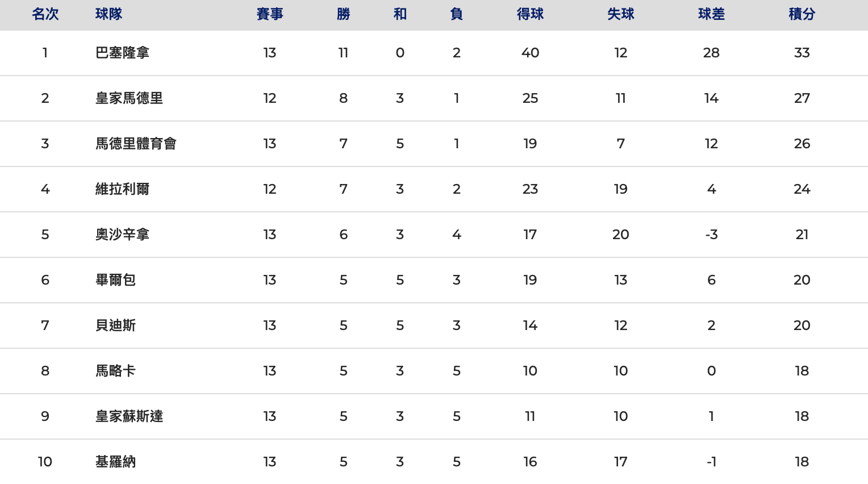
Task: Click the 勝 column header
Action: coord(343,14)
